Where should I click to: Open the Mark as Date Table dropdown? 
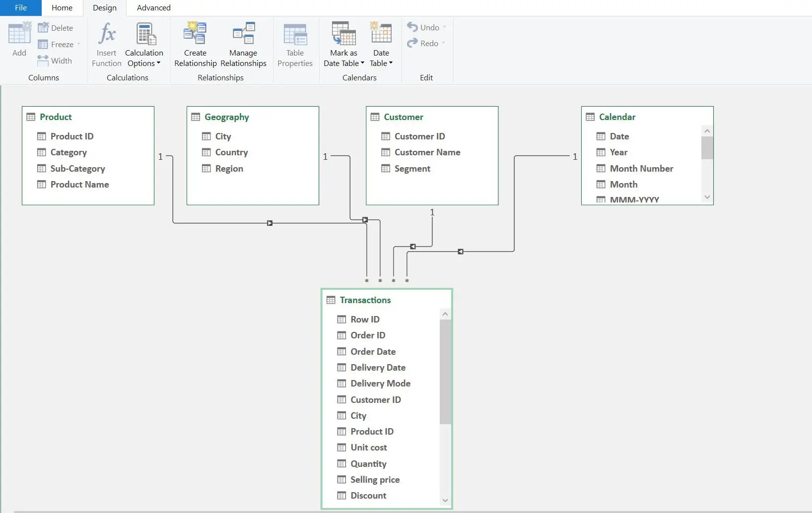362,63
